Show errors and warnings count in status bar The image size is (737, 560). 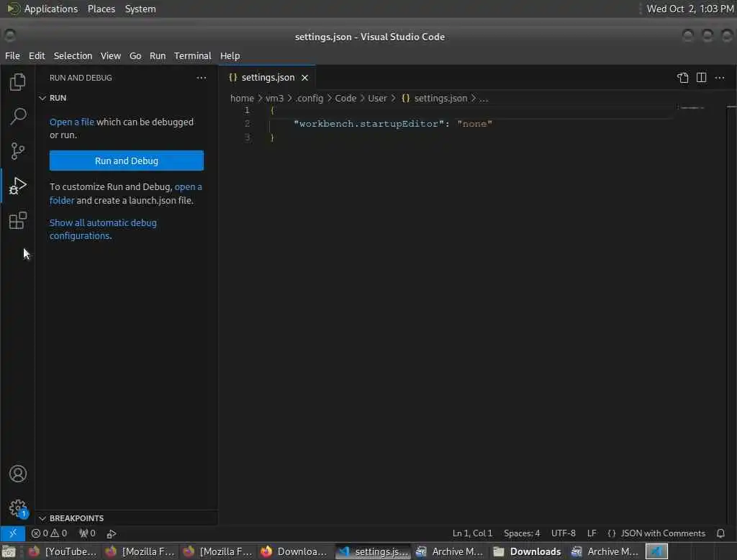click(x=49, y=533)
